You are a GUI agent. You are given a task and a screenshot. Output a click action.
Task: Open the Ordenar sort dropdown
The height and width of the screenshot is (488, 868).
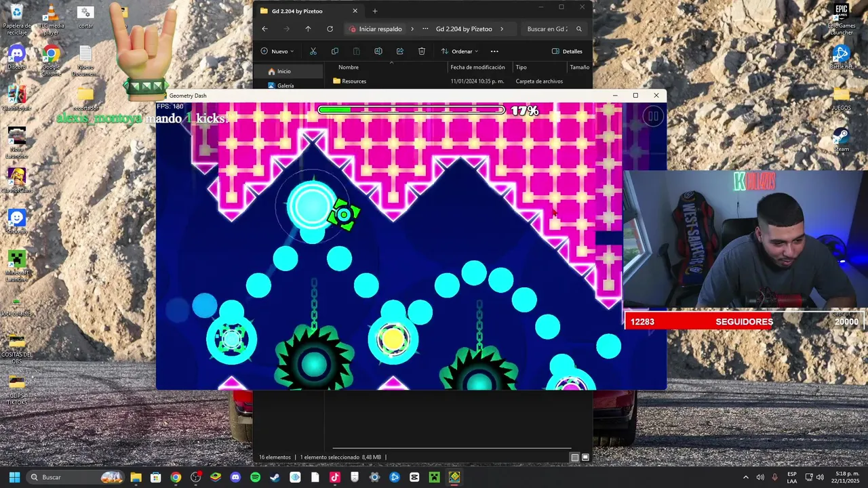coord(460,52)
